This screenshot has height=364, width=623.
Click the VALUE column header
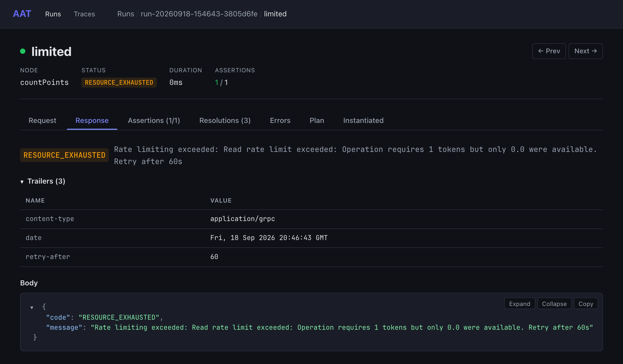221,200
